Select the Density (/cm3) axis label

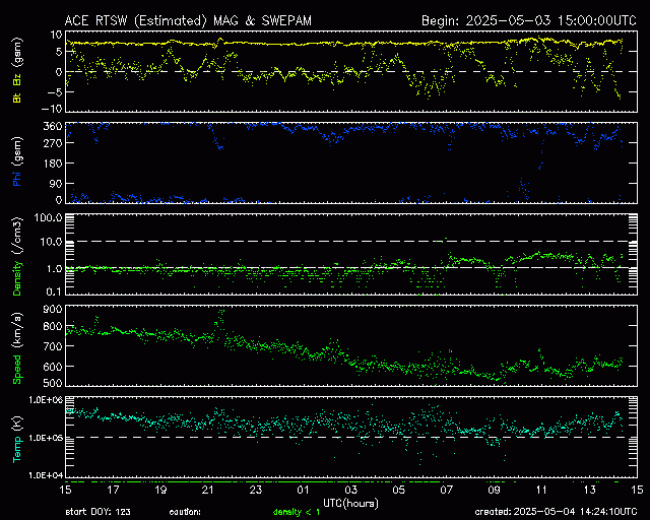point(17,256)
